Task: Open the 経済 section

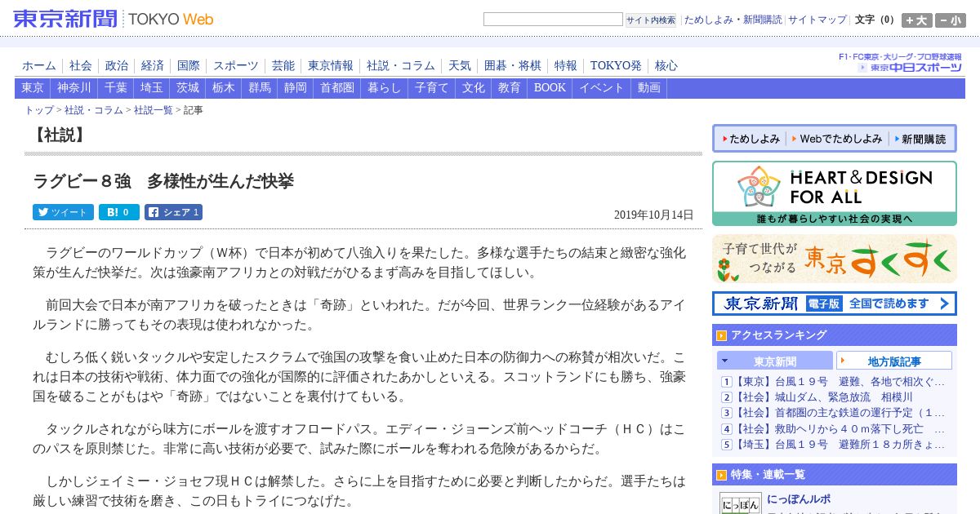Action: [153, 65]
